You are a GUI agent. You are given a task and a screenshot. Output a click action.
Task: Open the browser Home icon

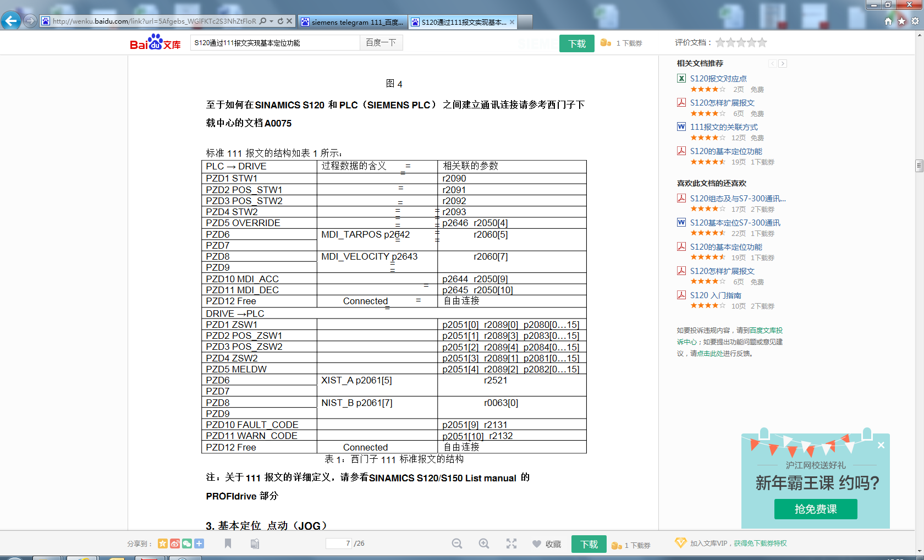click(x=888, y=21)
